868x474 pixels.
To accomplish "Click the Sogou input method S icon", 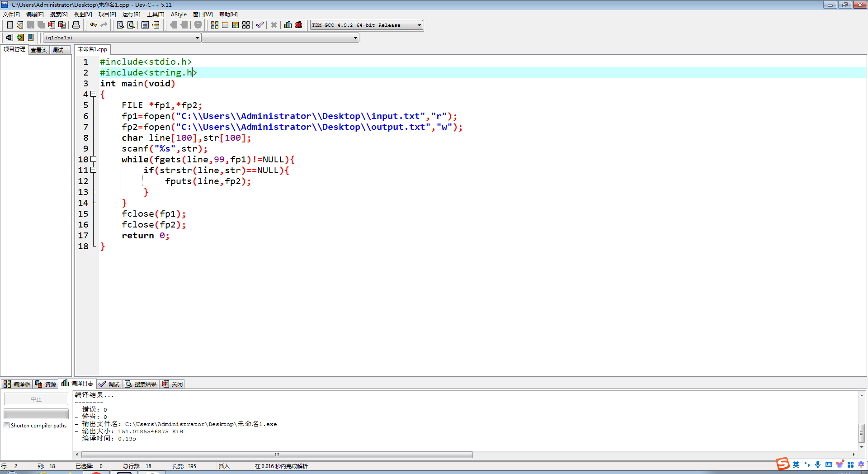I will coord(783,464).
